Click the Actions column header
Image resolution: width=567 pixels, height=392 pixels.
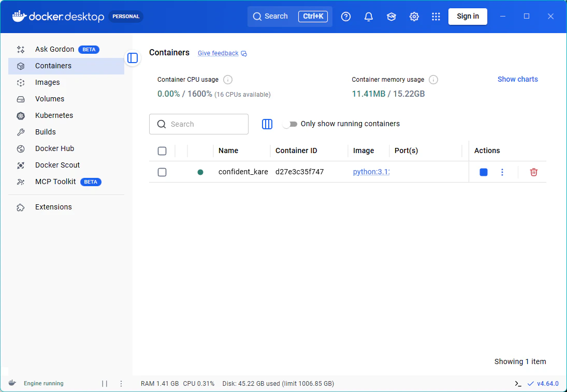coord(487,150)
